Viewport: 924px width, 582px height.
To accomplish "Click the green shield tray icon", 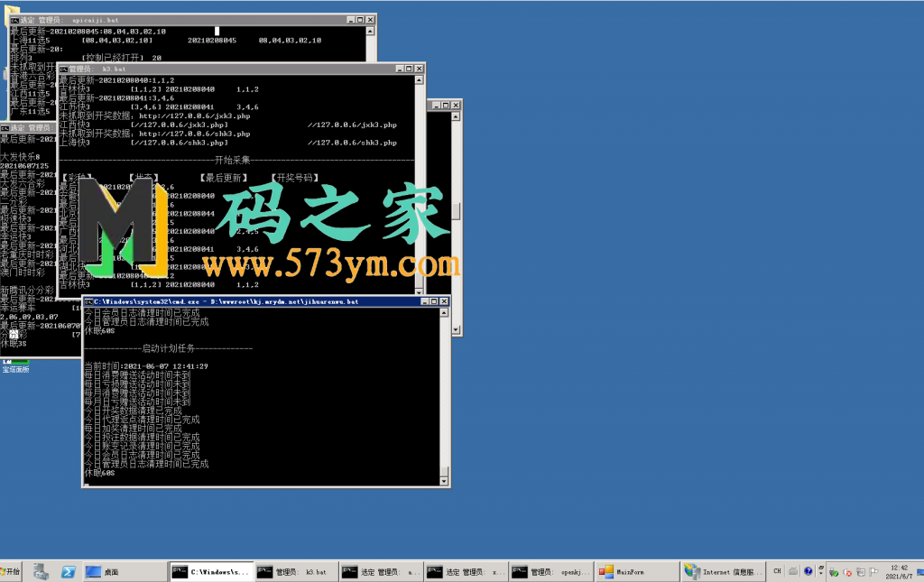I will [x=833, y=572].
